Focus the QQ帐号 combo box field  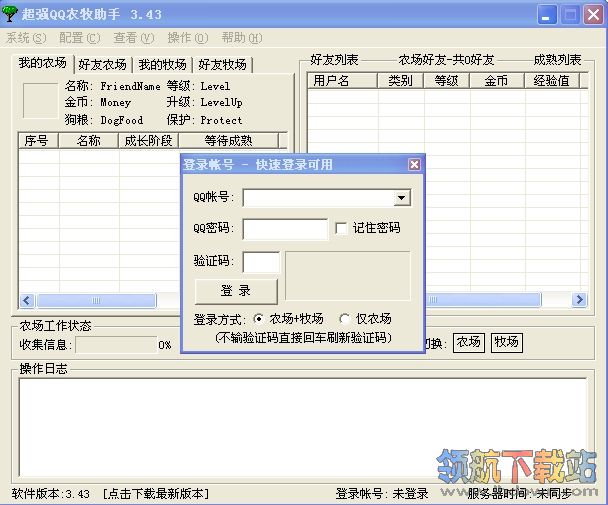pos(326,198)
